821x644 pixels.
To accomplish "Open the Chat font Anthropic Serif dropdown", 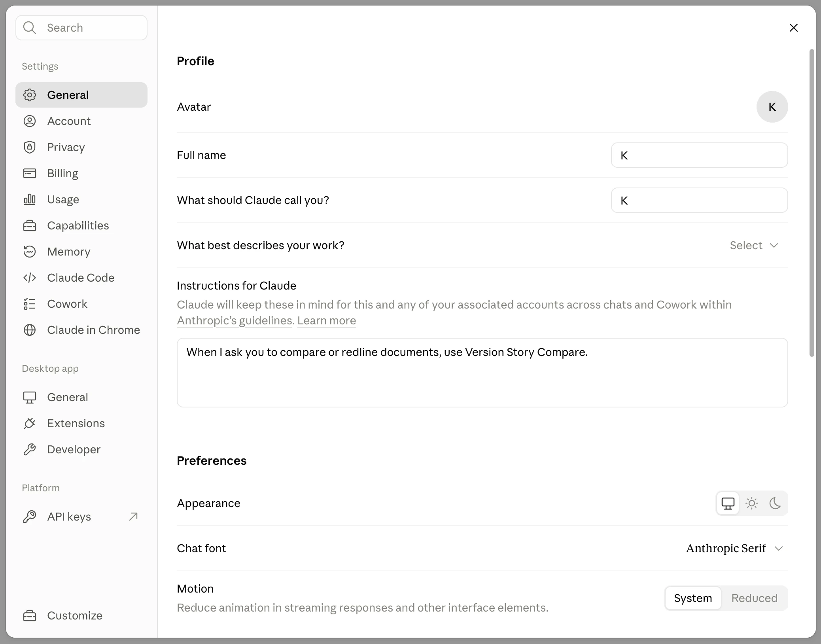I will point(734,548).
